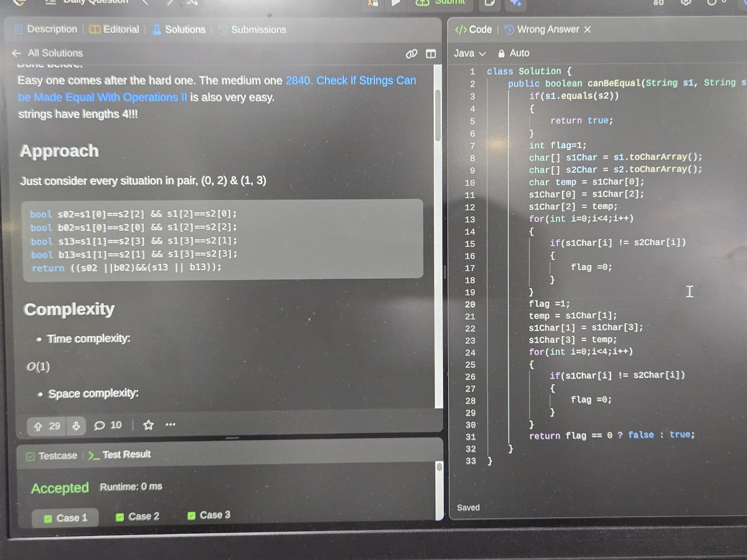This screenshot has height=560, width=747.
Task: Select Case 1 test result
Action: click(65, 518)
